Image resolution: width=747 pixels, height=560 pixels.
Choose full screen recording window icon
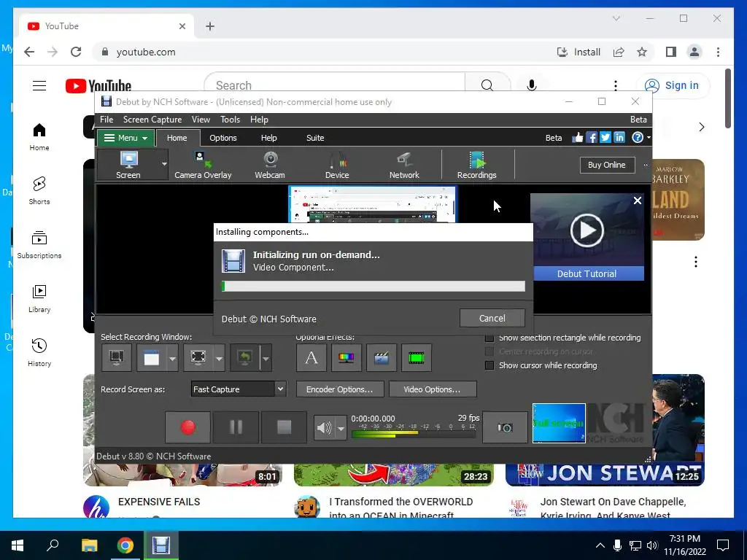117,357
